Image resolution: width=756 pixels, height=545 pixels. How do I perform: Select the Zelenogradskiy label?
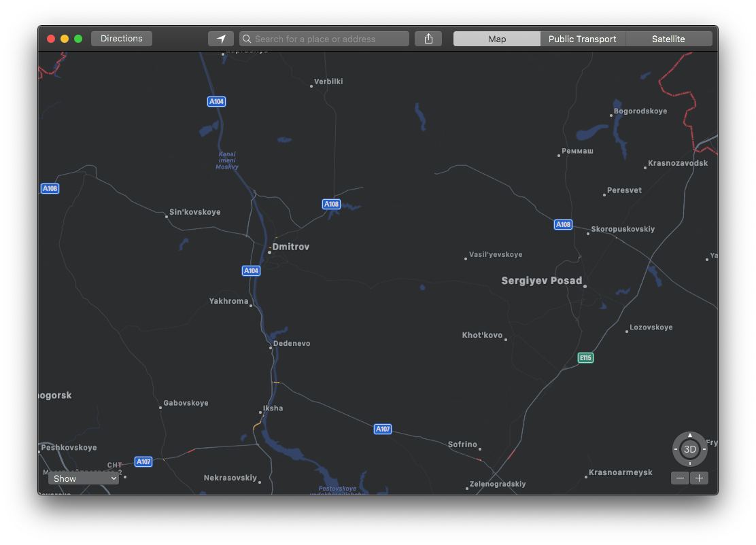click(498, 484)
